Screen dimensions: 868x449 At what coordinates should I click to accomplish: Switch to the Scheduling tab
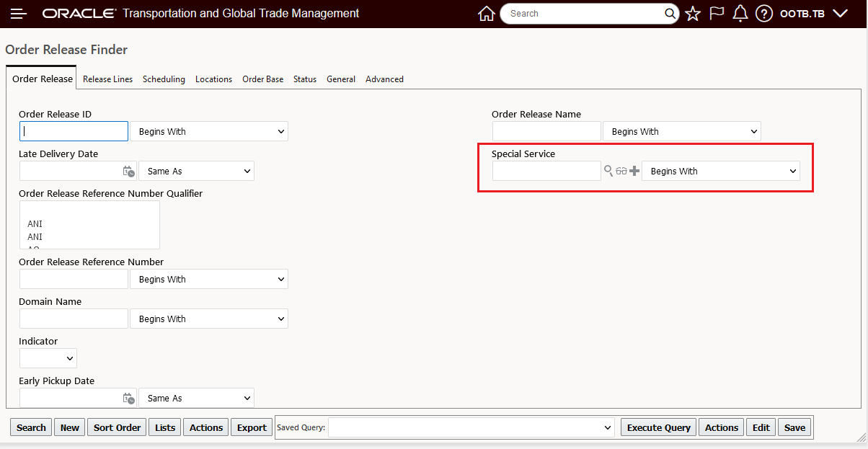click(x=164, y=79)
